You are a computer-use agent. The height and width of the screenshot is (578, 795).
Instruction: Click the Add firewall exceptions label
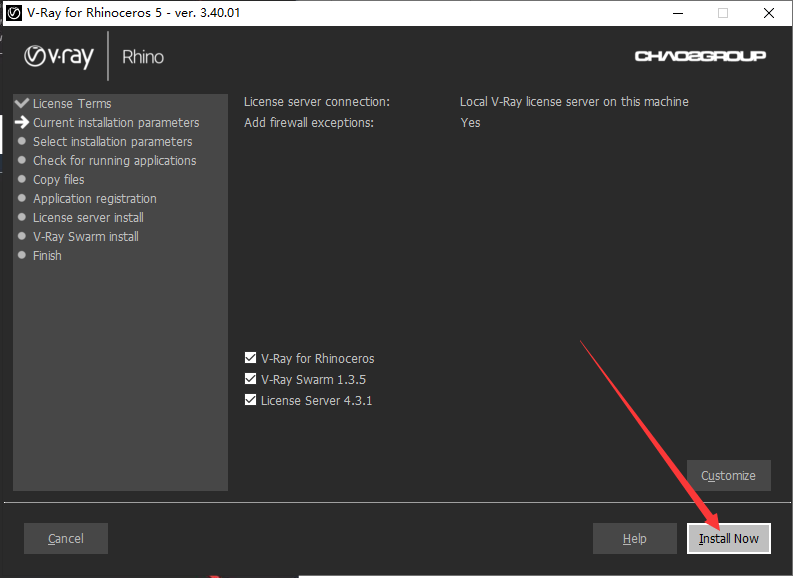[x=309, y=123]
